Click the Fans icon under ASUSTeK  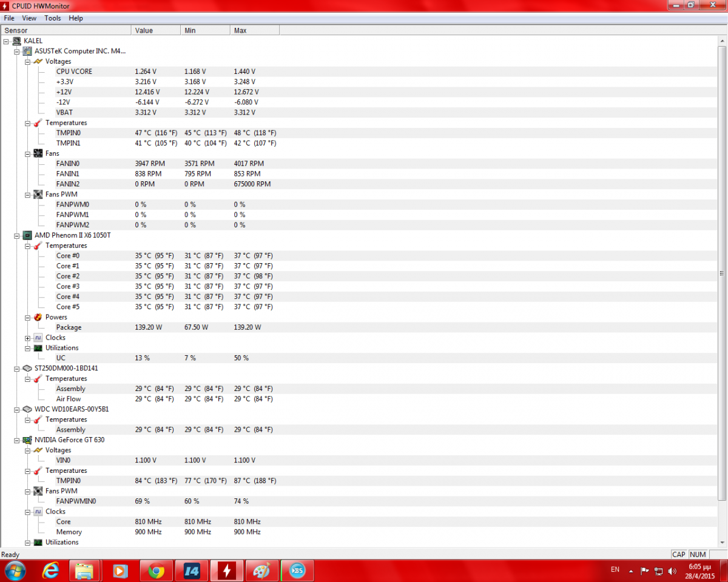click(38, 153)
